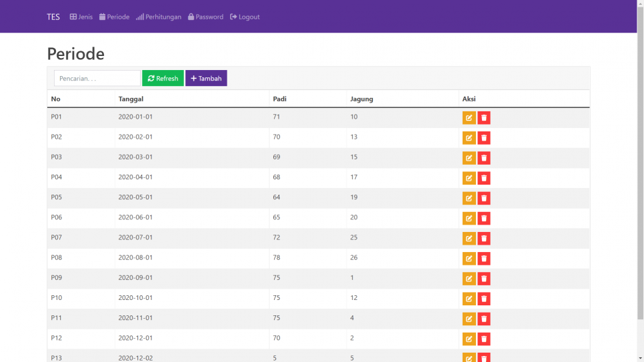Edit the P03 period entry

469,158
